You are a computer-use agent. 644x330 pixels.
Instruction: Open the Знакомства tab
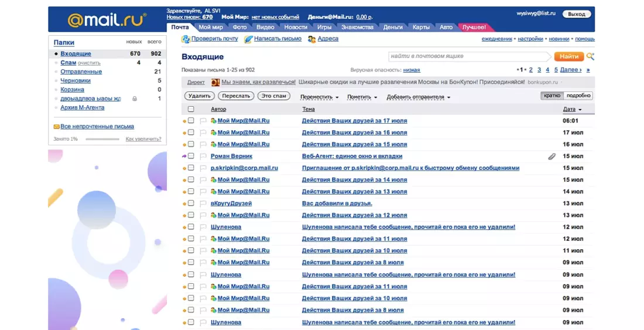pyautogui.click(x=357, y=27)
